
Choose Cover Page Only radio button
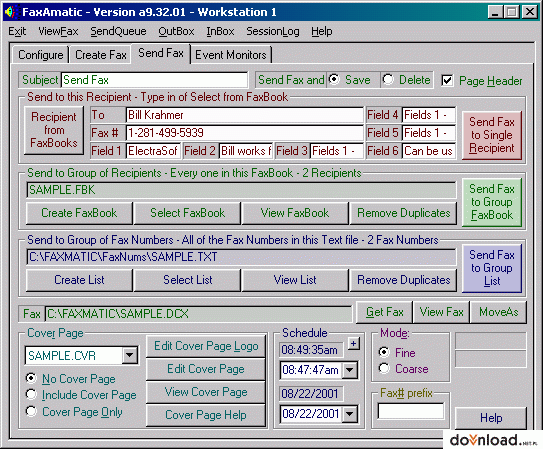coord(31,411)
